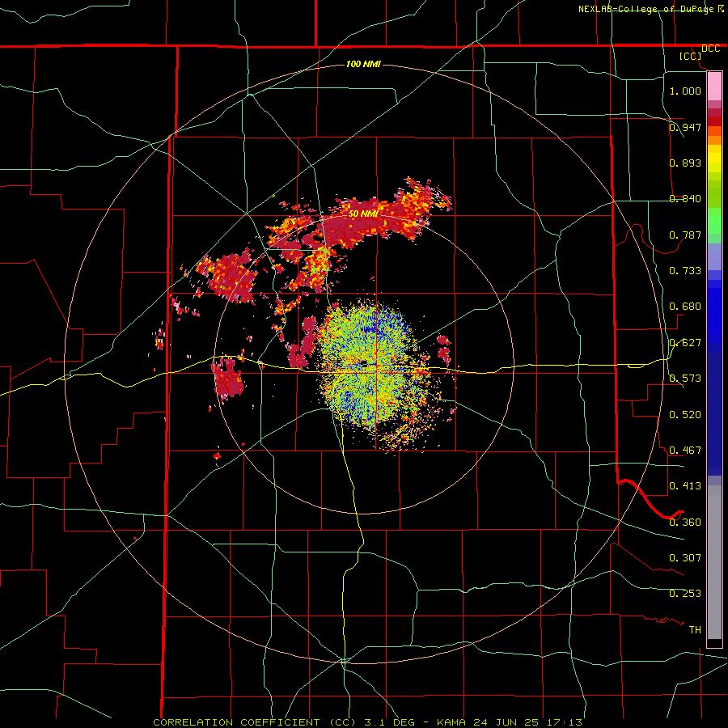Click the [CC] units label
728x728 pixels.
pos(690,56)
